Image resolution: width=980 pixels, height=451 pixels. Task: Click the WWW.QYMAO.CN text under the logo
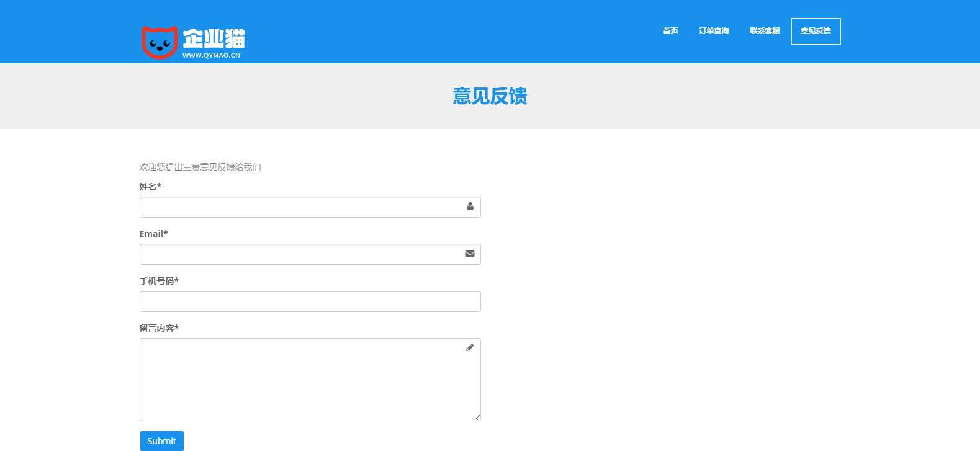click(211, 55)
